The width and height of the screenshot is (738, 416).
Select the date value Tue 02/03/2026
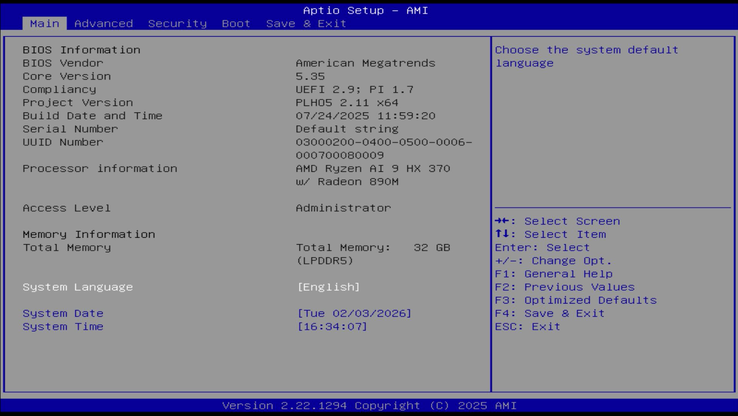354,313
